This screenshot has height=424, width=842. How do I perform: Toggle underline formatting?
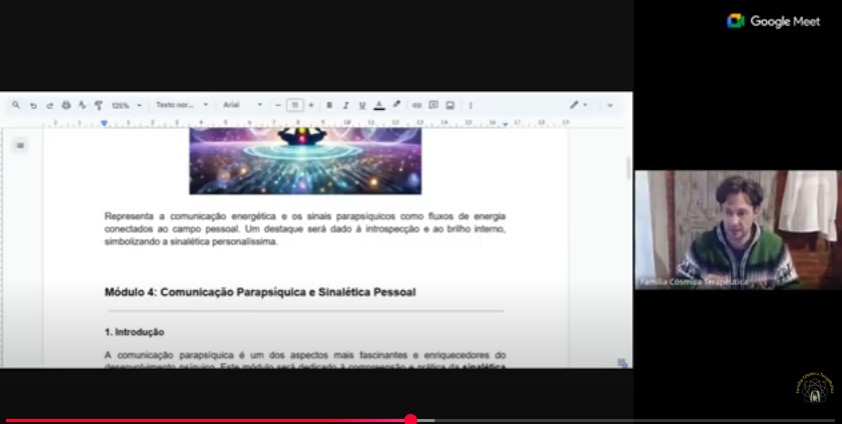(x=362, y=105)
